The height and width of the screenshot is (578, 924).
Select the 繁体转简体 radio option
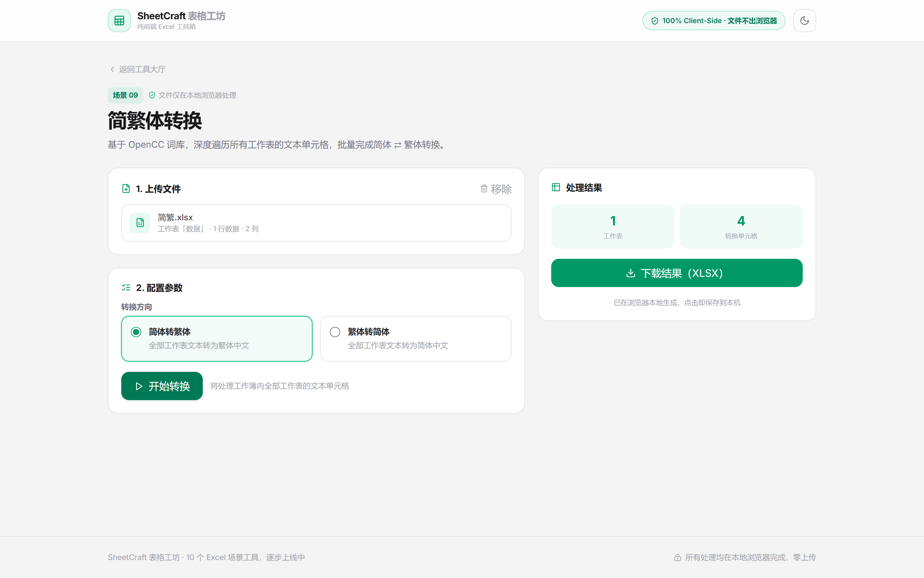[x=415, y=339]
